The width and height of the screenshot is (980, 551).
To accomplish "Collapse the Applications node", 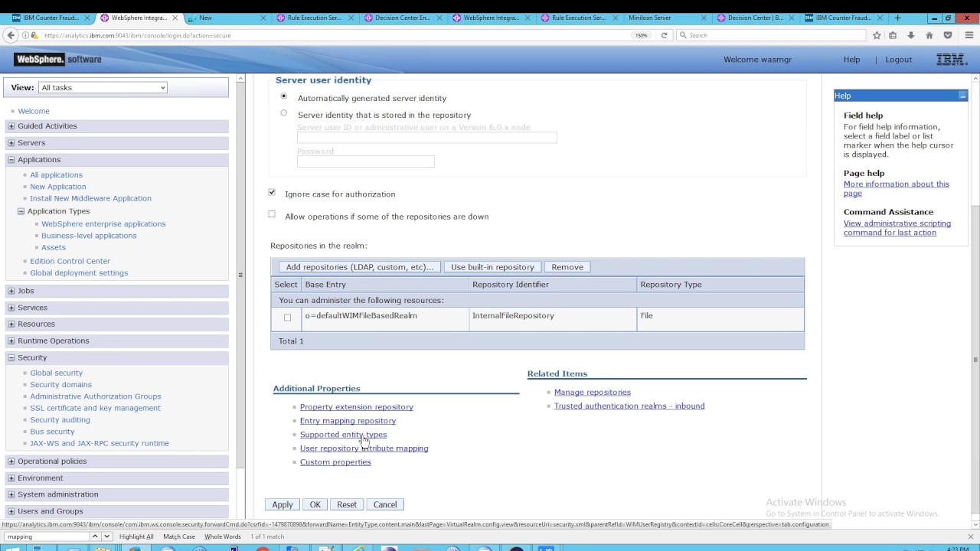I will (x=11, y=160).
